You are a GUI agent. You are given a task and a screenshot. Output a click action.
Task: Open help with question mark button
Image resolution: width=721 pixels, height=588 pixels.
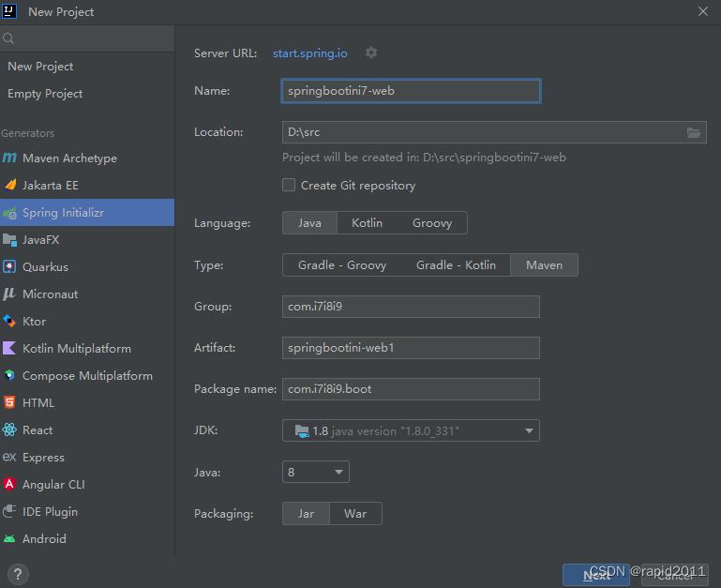pos(18,574)
